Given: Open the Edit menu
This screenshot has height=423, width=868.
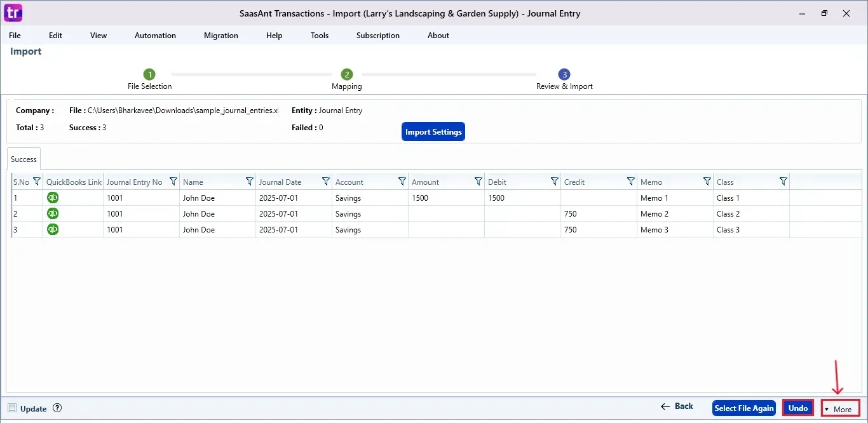Looking at the screenshot, I should point(55,36).
